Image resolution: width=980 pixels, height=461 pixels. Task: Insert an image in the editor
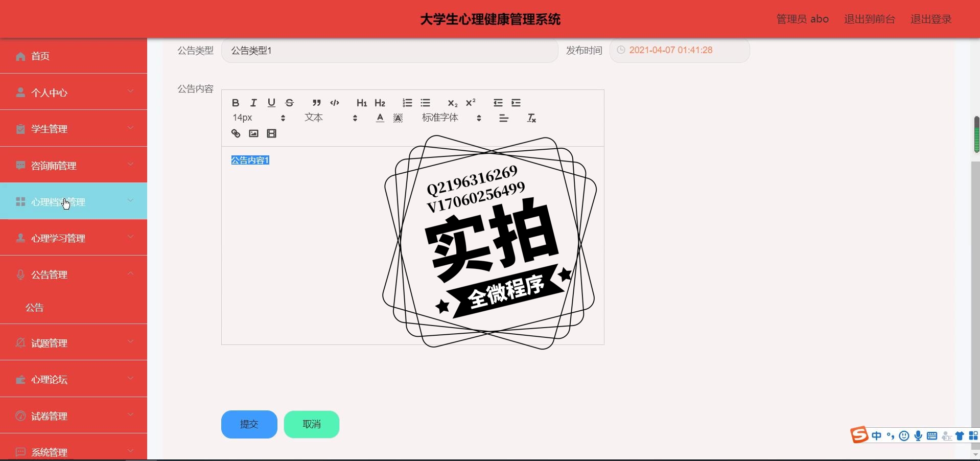click(253, 133)
